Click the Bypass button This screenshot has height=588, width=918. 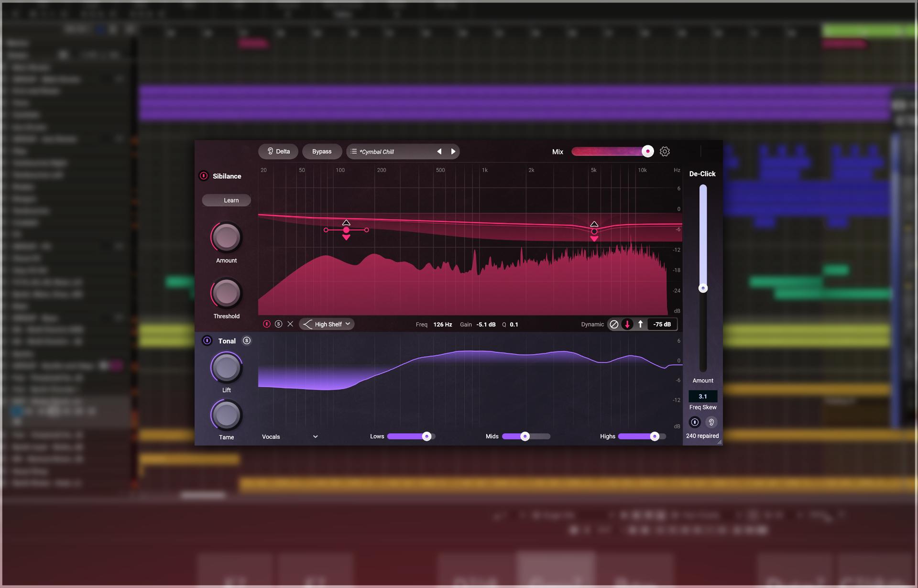coord(322,152)
